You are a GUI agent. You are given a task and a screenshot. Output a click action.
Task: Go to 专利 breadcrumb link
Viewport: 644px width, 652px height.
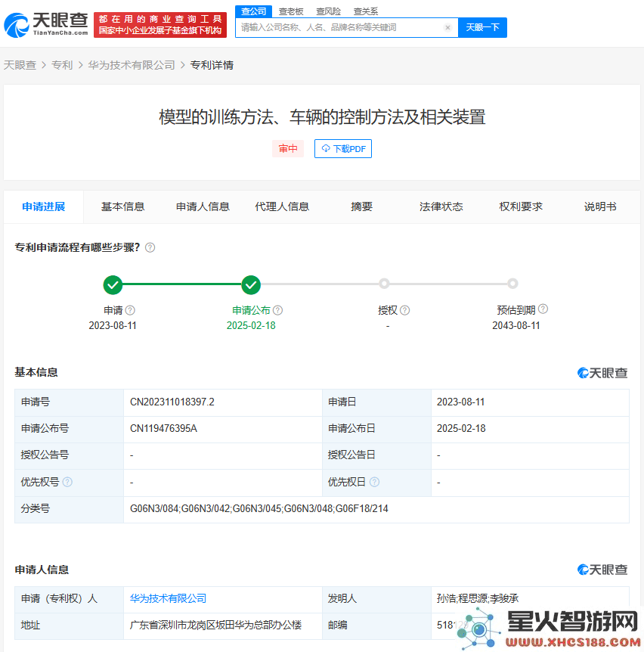62,65
